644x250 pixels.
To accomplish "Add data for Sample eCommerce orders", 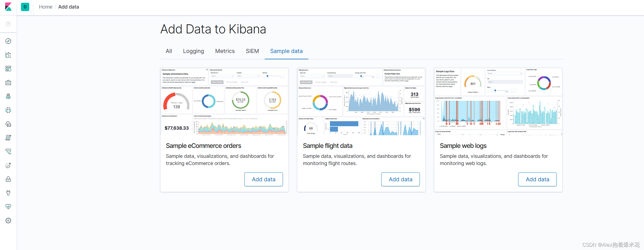I will (264, 179).
